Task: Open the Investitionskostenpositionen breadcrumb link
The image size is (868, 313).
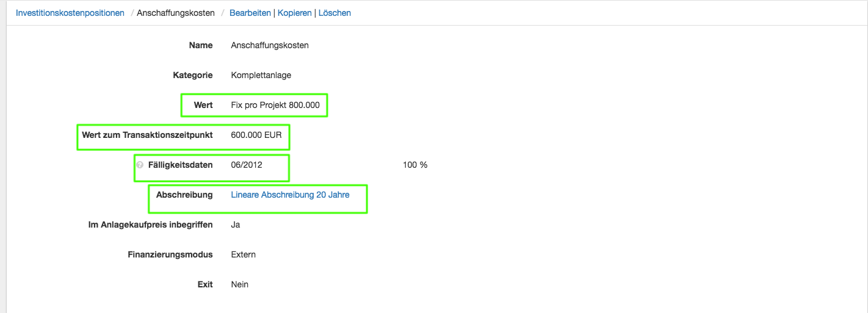Action: (x=70, y=13)
